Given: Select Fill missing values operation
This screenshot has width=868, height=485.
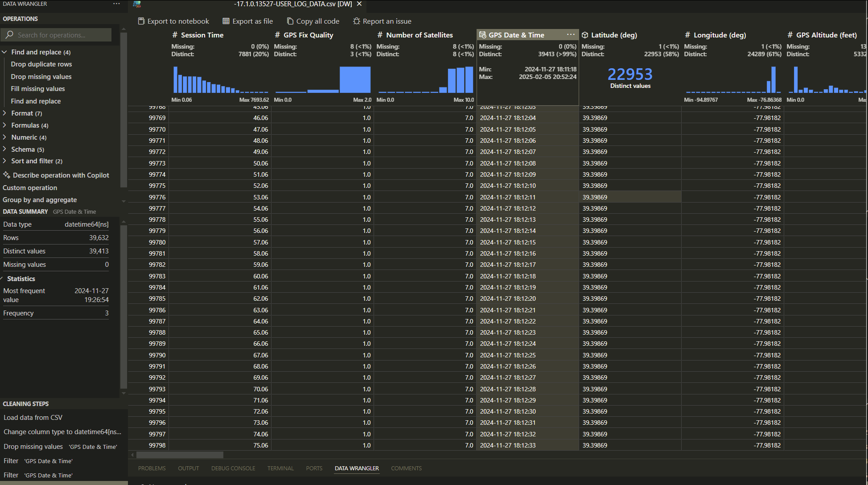Looking at the screenshot, I should click(x=38, y=89).
